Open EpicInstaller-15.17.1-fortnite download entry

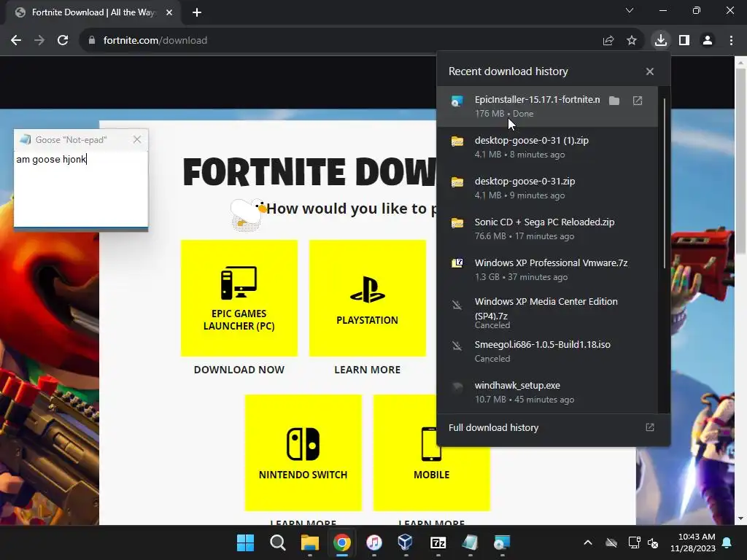point(547,106)
